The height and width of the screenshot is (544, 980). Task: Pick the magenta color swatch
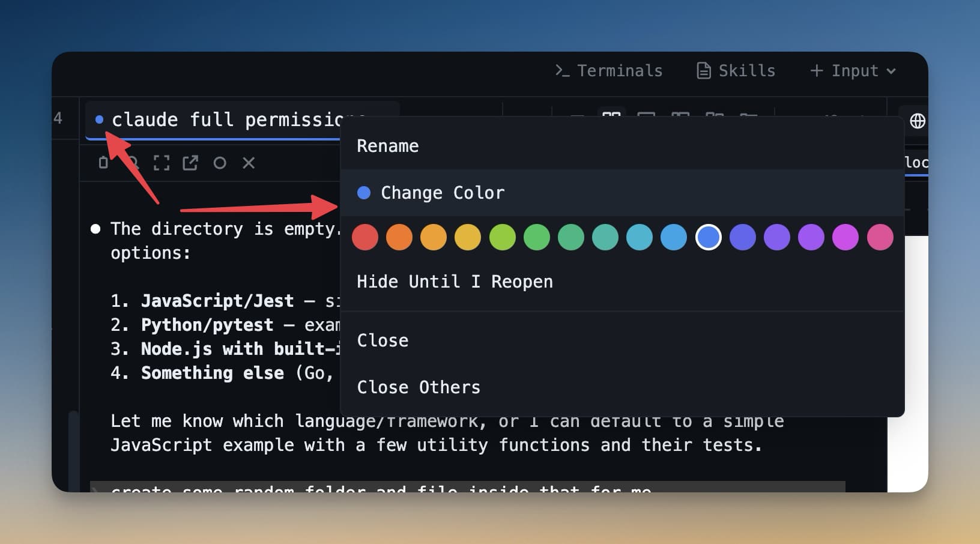click(845, 237)
